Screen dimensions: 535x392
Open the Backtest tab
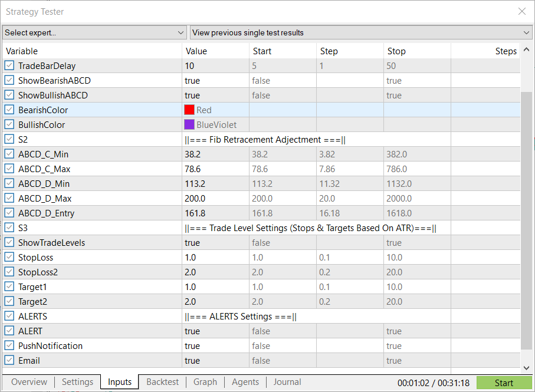162,382
